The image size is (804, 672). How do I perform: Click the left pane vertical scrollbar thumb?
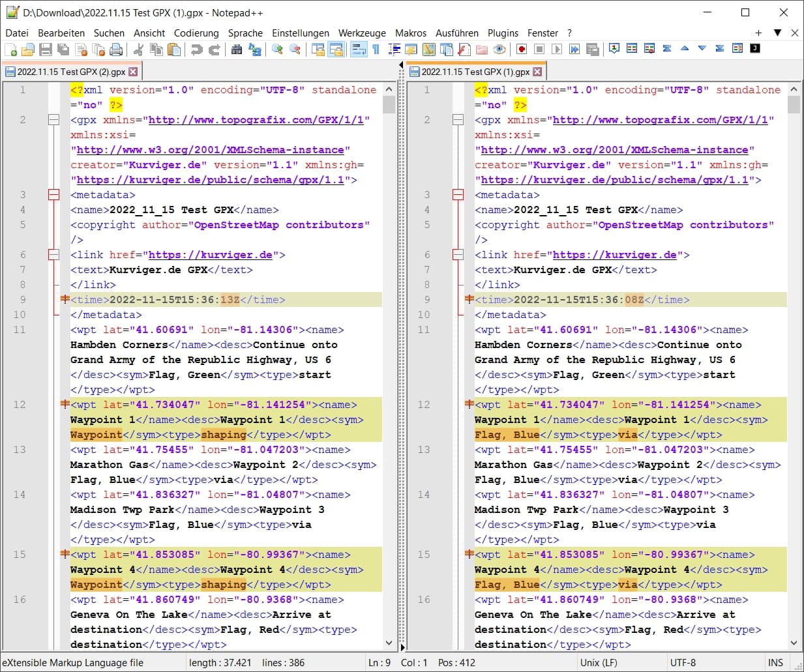click(389, 105)
